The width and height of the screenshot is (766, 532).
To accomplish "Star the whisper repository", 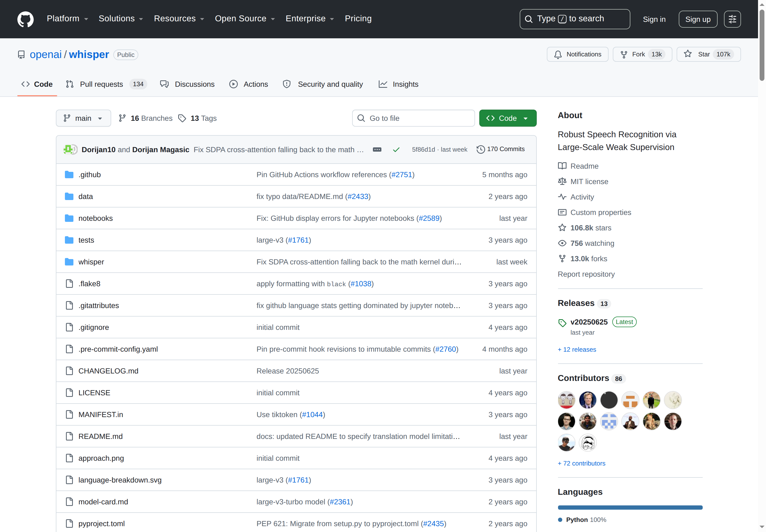I will (x=708, y=54).
